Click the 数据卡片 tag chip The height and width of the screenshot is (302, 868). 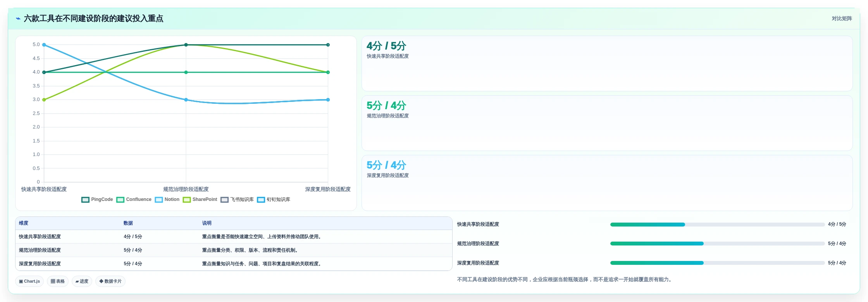110,281
